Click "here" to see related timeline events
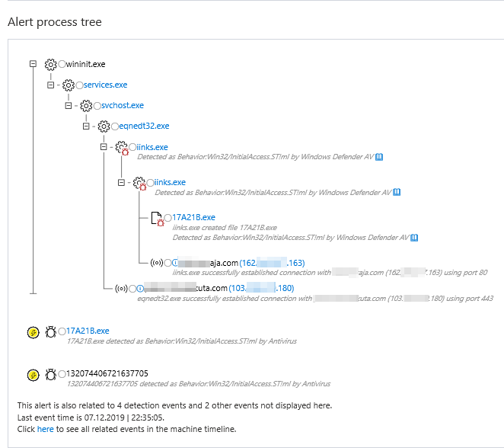 click(x=45, y=429)
